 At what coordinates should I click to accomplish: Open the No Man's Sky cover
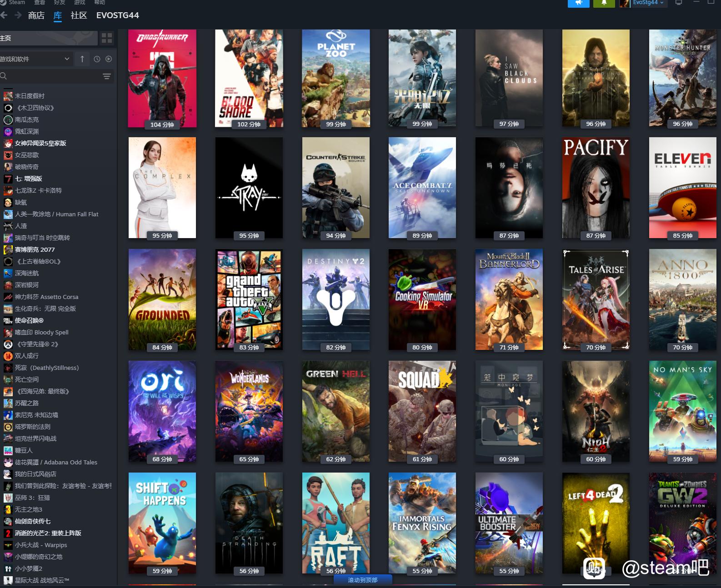pyautogui.click(x=683, y=411)
